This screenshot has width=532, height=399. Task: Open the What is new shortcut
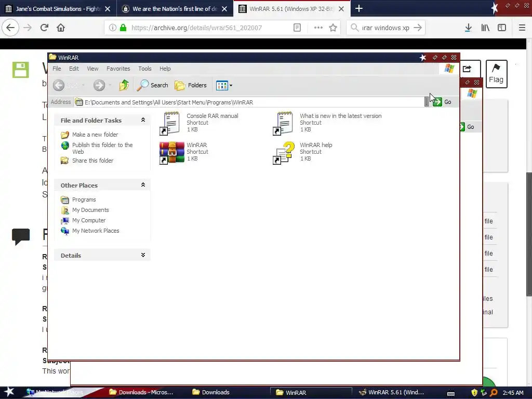[x=328, y=123]
